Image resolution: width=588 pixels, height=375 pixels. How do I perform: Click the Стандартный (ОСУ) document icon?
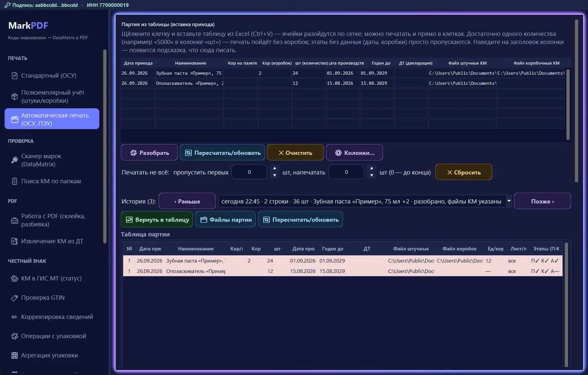tap(14, 76)
